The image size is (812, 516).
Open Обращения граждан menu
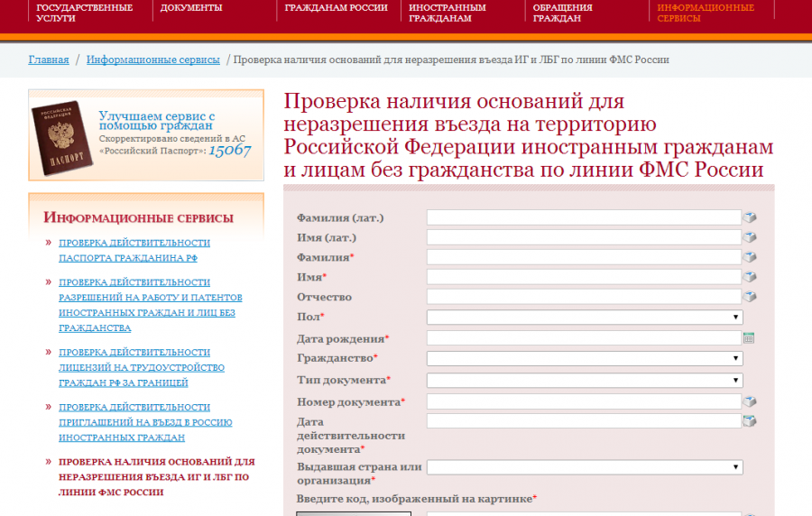point(562,13)
